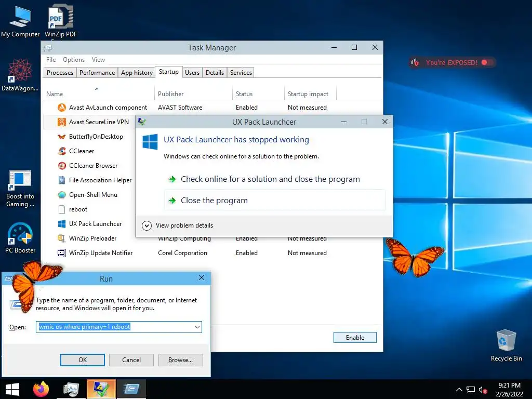Open Task Manager Options menu
This screenshot has width=532, height=399.
74,60
